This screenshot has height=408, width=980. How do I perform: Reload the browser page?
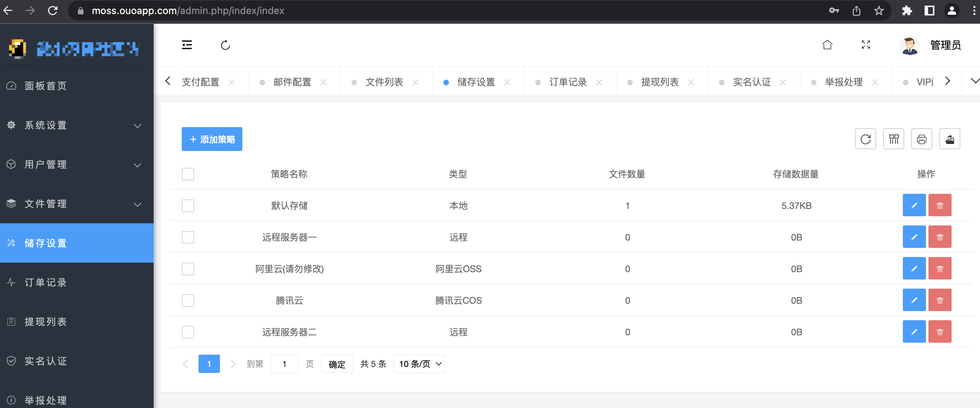pos(53,11)
